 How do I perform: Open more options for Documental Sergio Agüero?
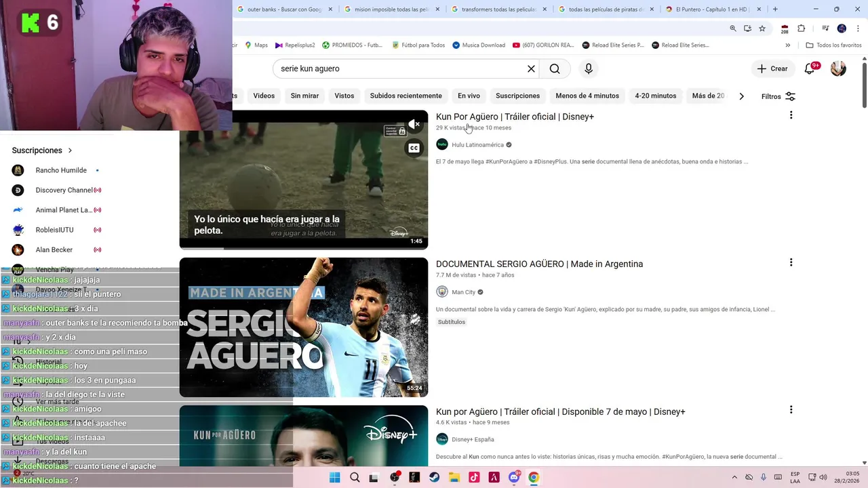coord(791,262)
